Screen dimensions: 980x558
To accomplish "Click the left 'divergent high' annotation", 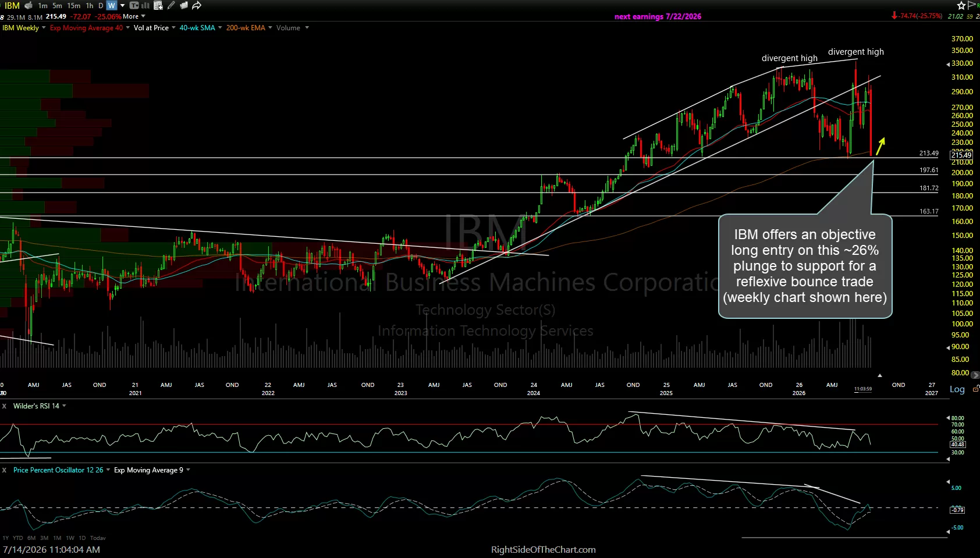I will coord(790,58).
